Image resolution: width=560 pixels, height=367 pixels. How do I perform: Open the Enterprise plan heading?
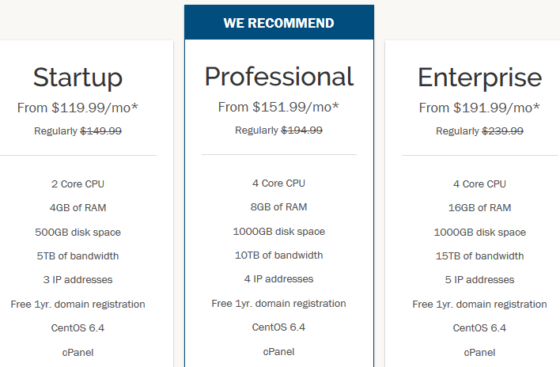(x=480, y=77)
